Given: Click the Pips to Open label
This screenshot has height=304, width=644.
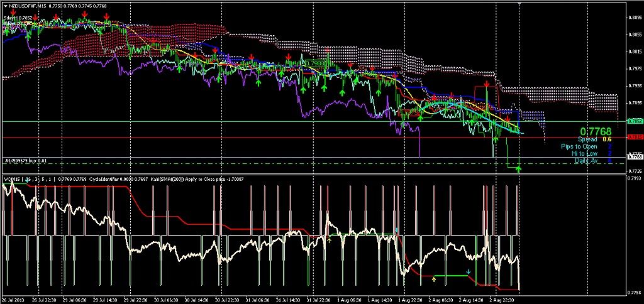Looking at the screenshot, I should [580, 146].
